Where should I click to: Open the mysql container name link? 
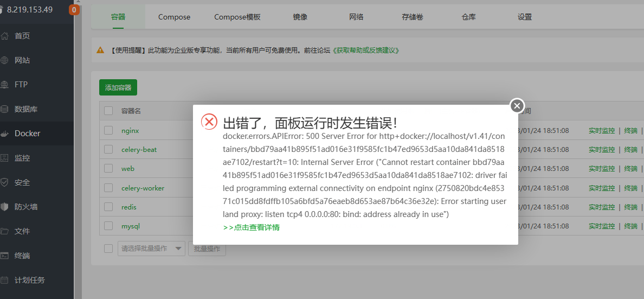[x=131, y=226]
